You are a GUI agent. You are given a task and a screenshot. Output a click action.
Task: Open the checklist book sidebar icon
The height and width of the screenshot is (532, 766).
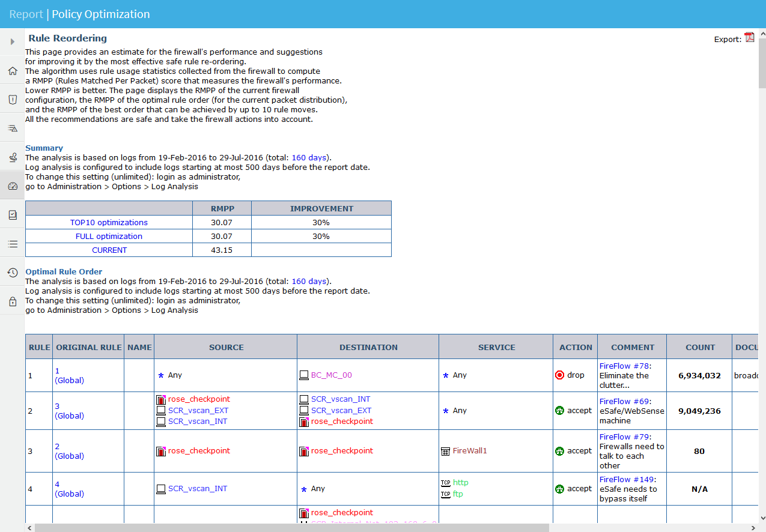click(12, 215)
